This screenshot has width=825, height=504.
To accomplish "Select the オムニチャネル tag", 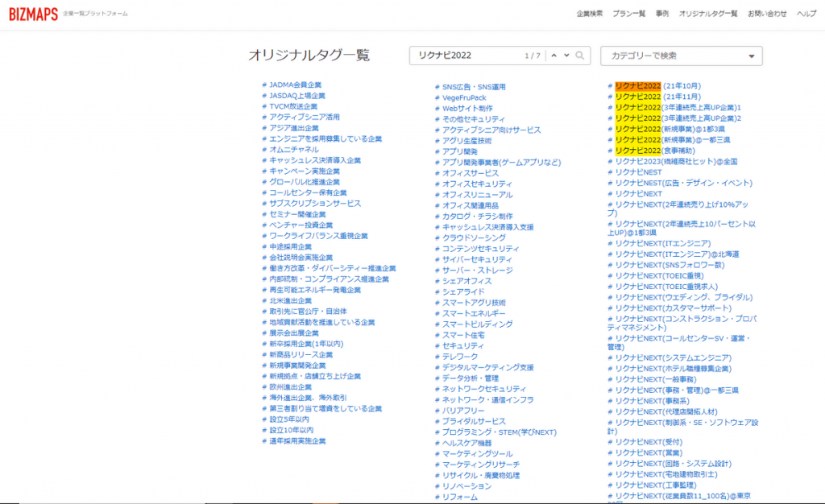I will click(294, 149).
